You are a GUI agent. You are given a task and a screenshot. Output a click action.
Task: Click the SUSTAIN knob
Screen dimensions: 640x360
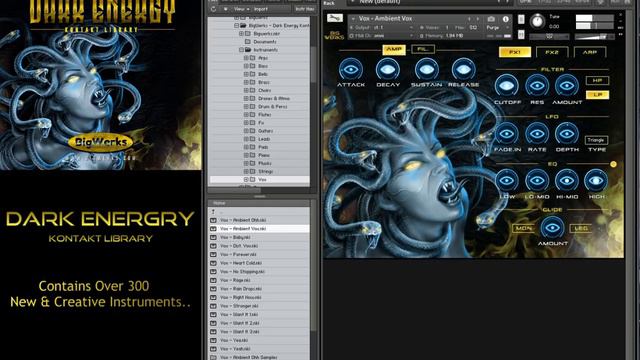pyautogui.click(x=427, y=69)
